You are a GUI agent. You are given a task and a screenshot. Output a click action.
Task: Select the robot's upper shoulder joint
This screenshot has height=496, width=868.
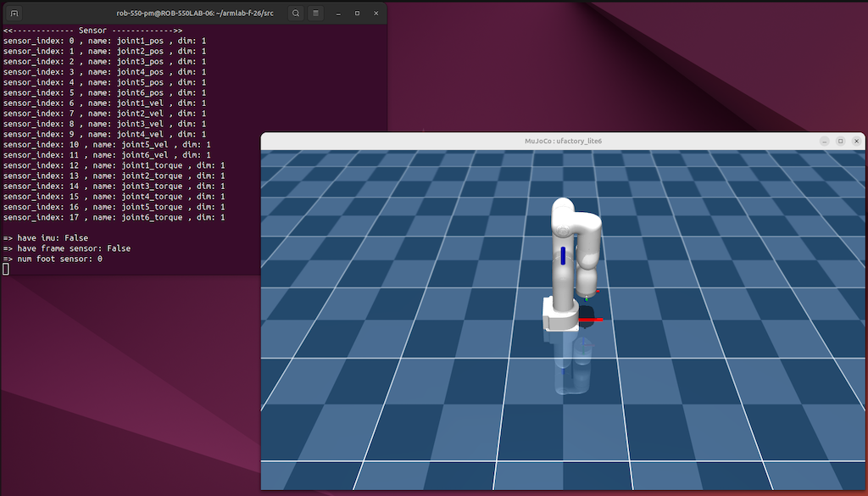coord(564,218)
